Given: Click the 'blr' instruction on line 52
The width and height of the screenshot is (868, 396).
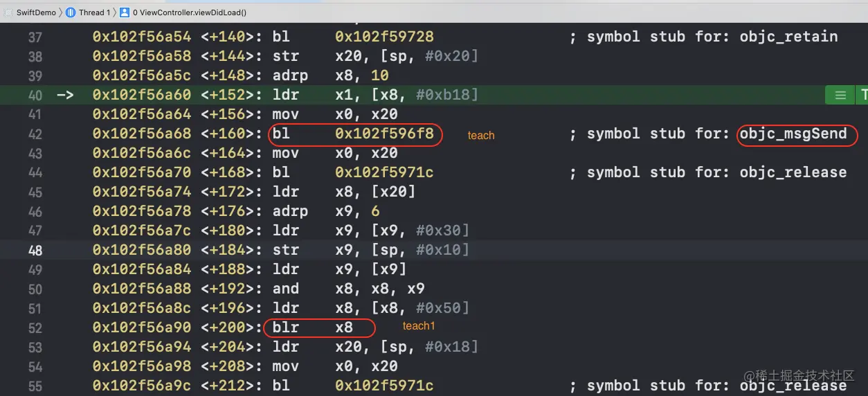Looking at the screenshot, I should click(285, 327).
